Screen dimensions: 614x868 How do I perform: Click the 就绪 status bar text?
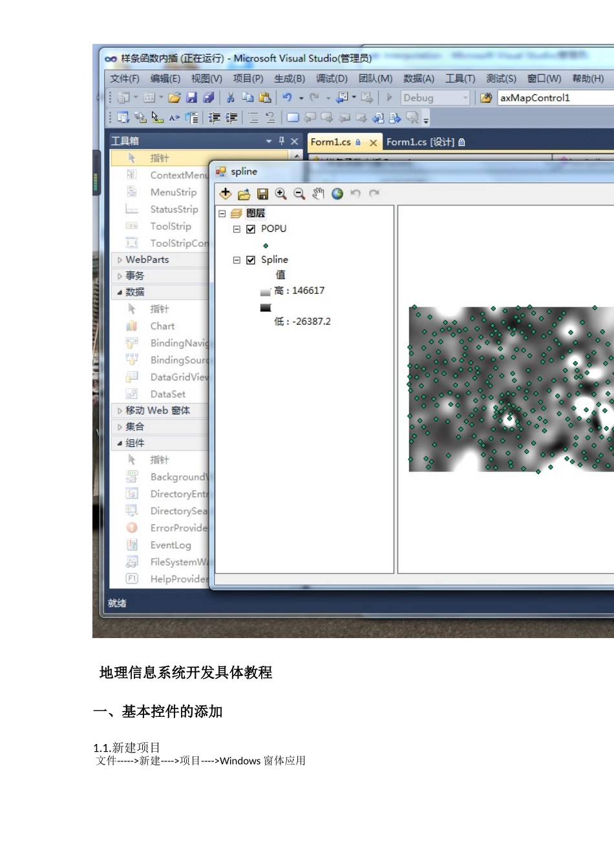click(x=117, y=603)
